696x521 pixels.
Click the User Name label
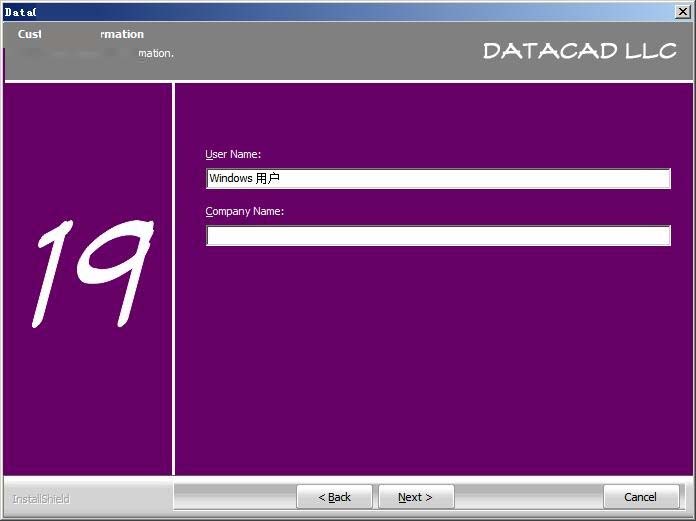[233, 154]
